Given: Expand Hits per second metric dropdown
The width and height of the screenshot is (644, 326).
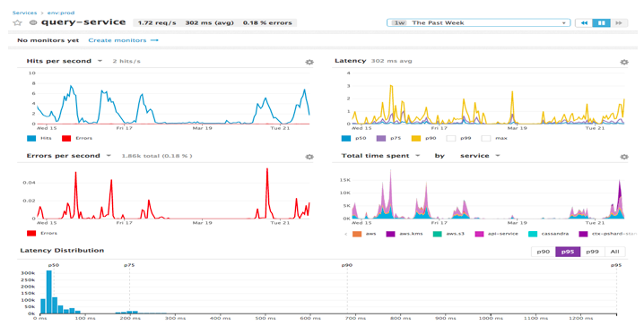Looking at the screenshot, I should click(100, 61).
